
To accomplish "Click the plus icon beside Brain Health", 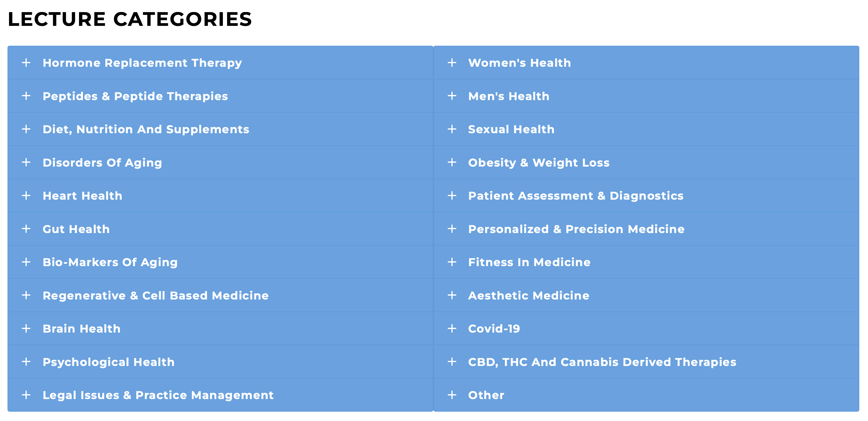I will click(26, 329).
